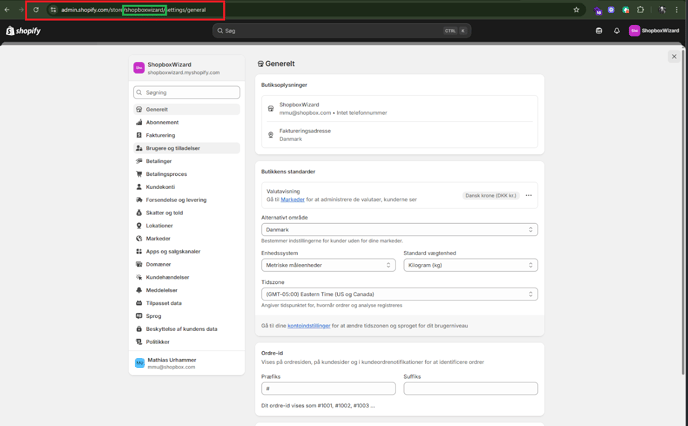Expand the Enhedssystem dropdown

point(328,265)
